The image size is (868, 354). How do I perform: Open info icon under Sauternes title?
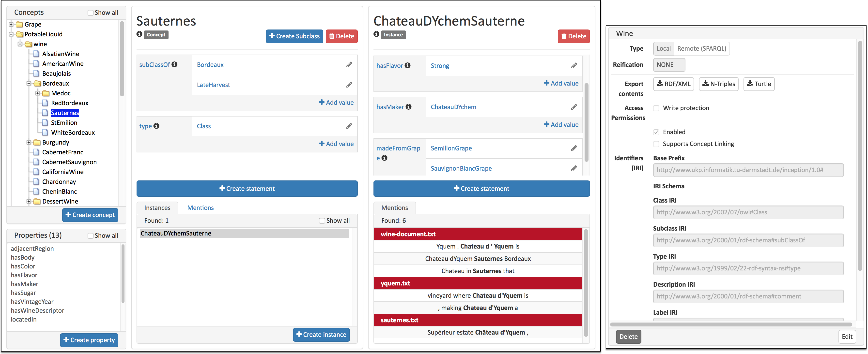(x=139, y=34)
